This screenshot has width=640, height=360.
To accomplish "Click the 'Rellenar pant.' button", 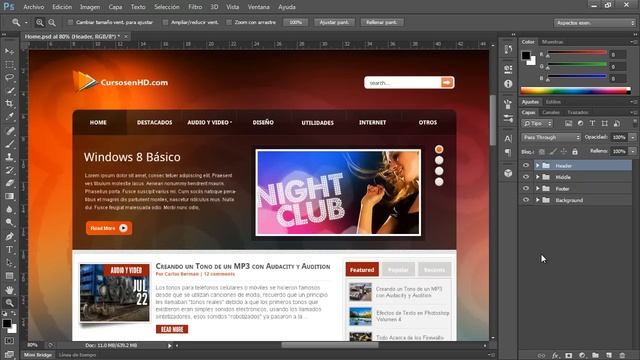I will click(x=382, y=22).
